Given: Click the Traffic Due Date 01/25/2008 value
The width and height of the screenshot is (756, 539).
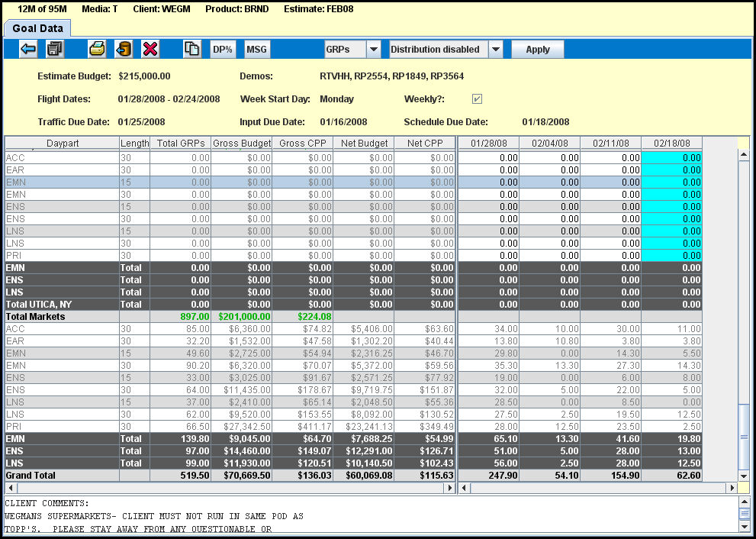Looking at the screenshot, I should point(141,122).
